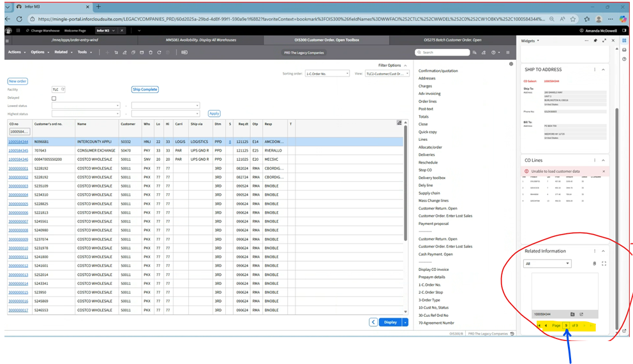Click the document search icon beside Search
The height and width of the screenshot is (364, 633).
tap(475, 52)
